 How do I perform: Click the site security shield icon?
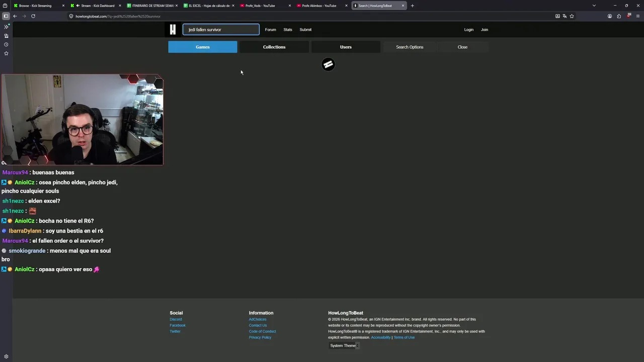click(x=71, y=16)
